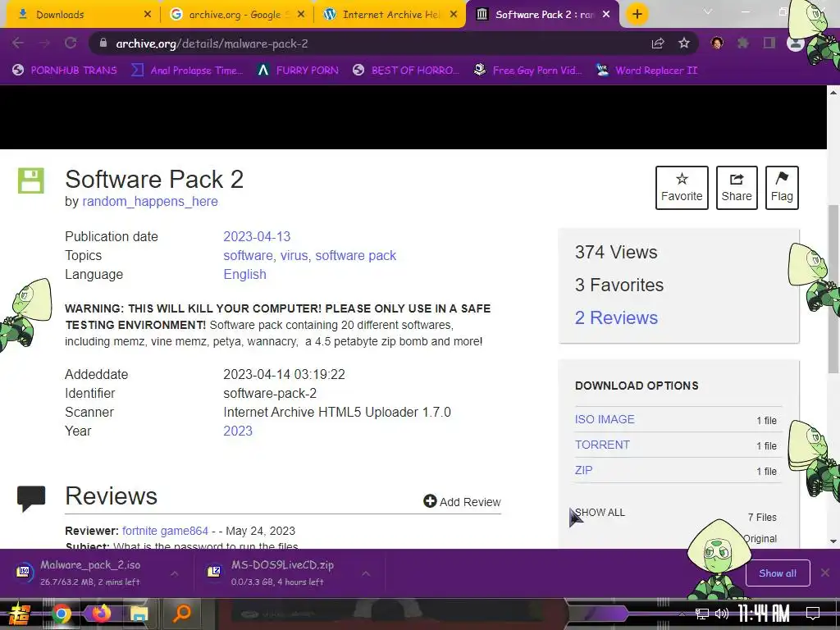The height and width of the screenshot is (630, 840).
Task: Click the avatar icon left of extensions
Action: (717, 43)
